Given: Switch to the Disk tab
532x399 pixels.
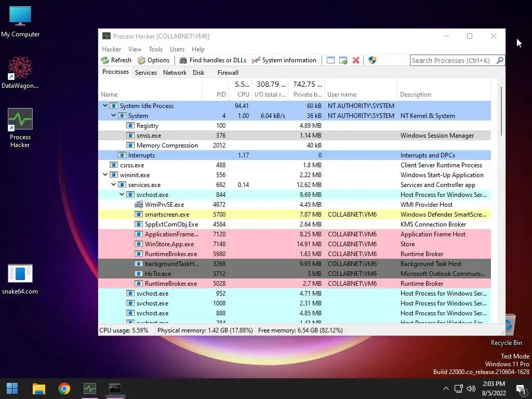Looking at the screenshot, I should click(x=198, y=73).
